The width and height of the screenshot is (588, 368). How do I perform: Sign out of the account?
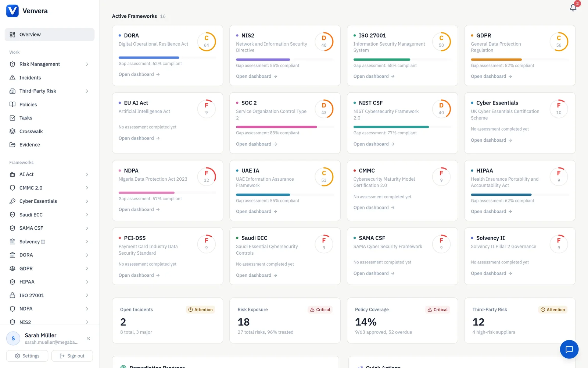tap(72, 356)
